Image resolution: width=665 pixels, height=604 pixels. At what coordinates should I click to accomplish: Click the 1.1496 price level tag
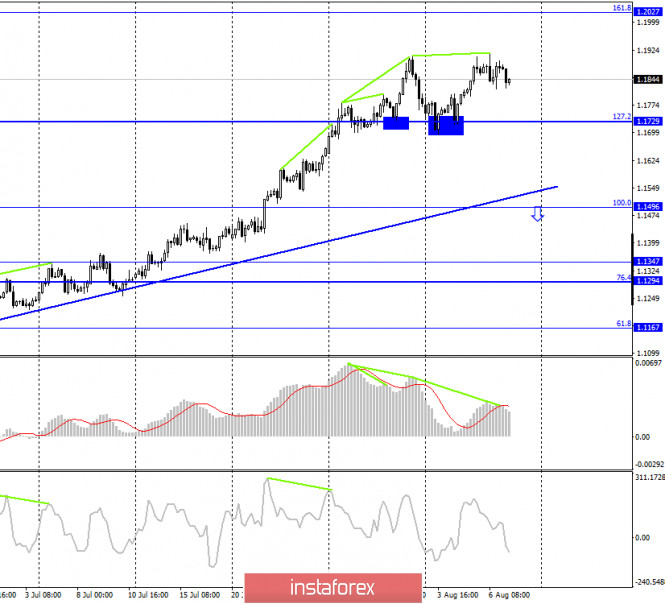646,207
